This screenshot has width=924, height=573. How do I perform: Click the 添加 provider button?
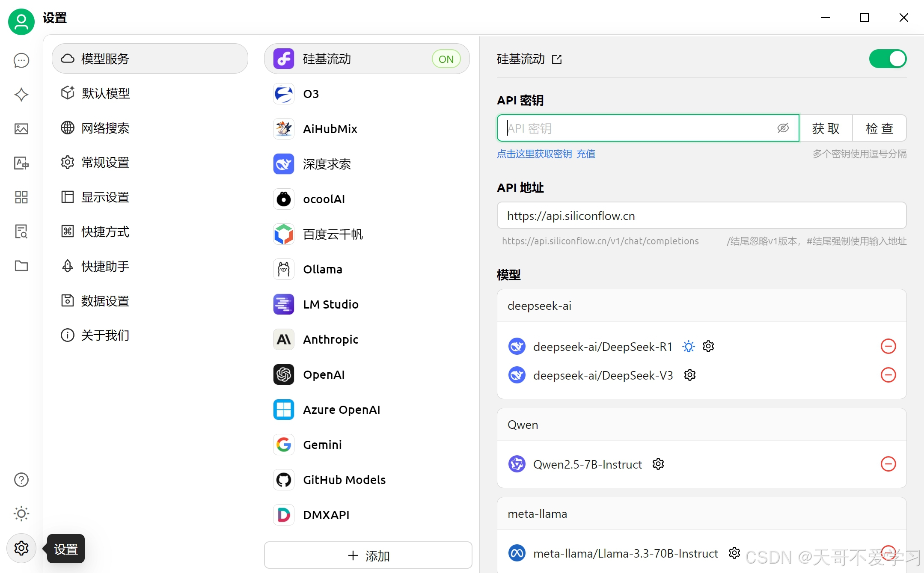click(x=368, y=555)
